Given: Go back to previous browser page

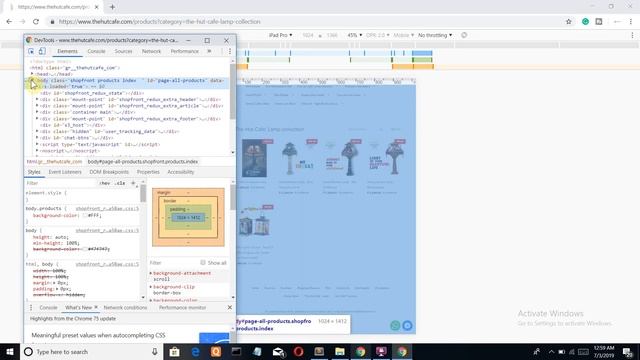Looking at the screenshot, I should pos(9,22).
